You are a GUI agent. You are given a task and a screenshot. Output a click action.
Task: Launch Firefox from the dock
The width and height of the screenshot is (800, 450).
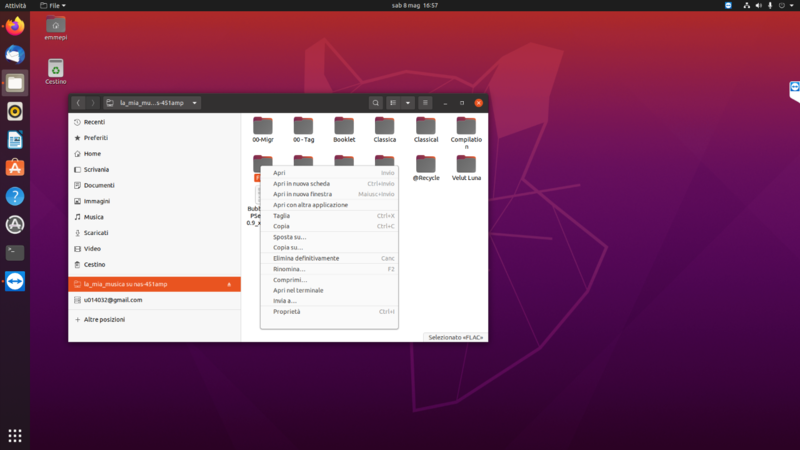pos(15,27)
